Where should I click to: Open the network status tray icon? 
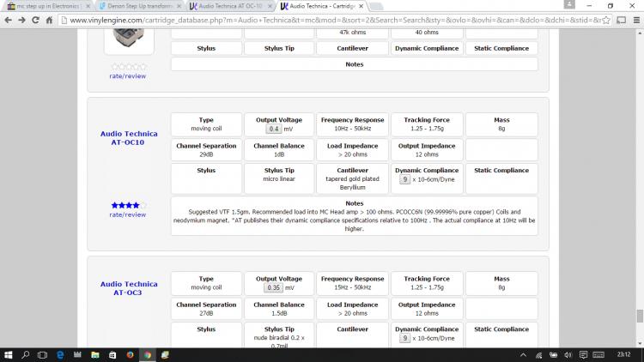coord(538,355)
